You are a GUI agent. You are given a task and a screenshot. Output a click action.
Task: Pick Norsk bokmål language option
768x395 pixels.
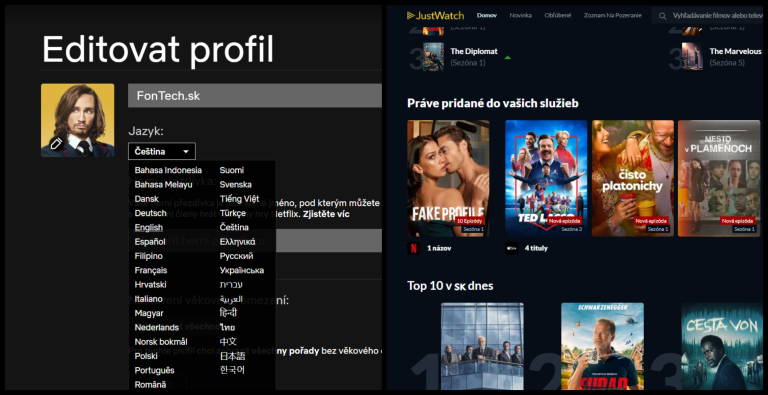[161, 342]
